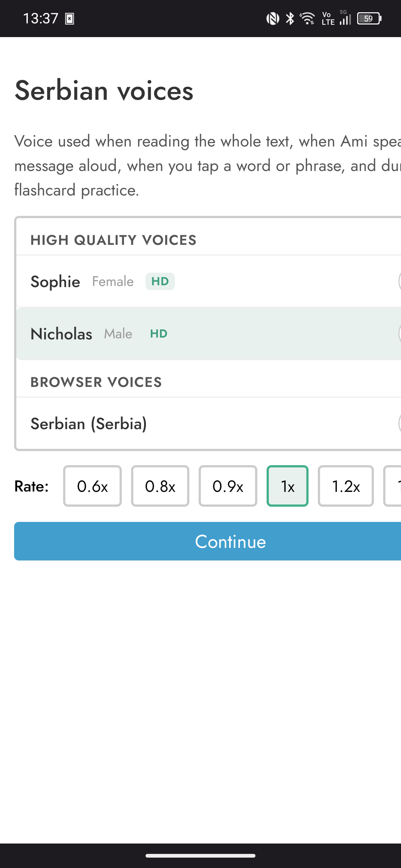Viewport: 401px width, 868px height.
Task: Tap the notification icon next to clock
Action: tap(69, 19)
